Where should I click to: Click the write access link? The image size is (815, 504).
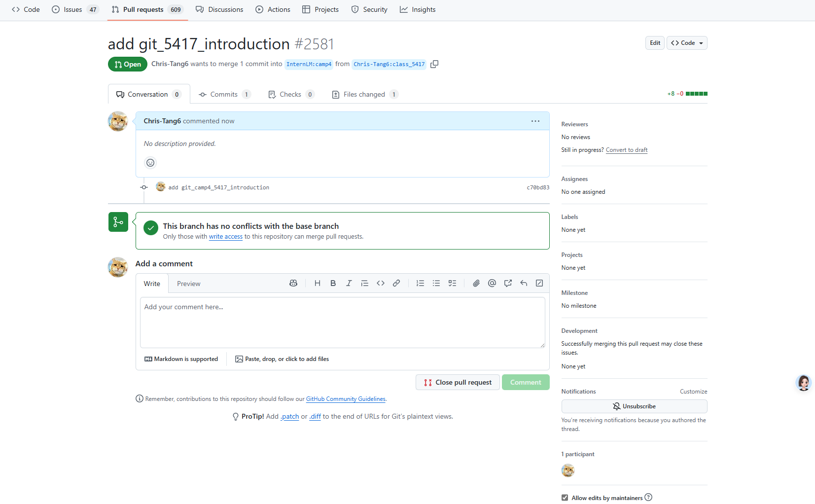pyautogui.click(x=226, y=237)
